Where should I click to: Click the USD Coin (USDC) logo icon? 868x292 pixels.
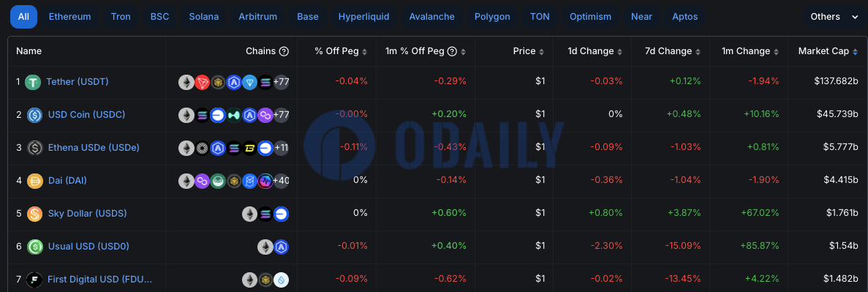[35, 115]
